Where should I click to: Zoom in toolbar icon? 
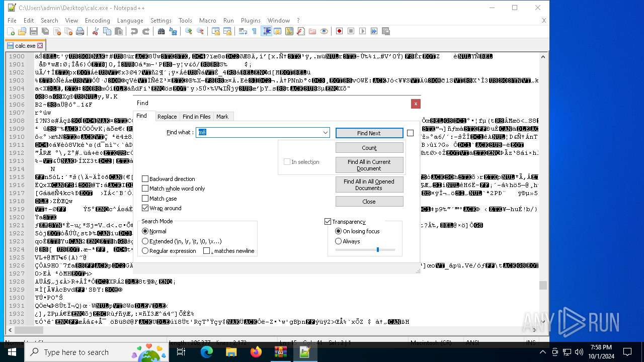point(188,31)
